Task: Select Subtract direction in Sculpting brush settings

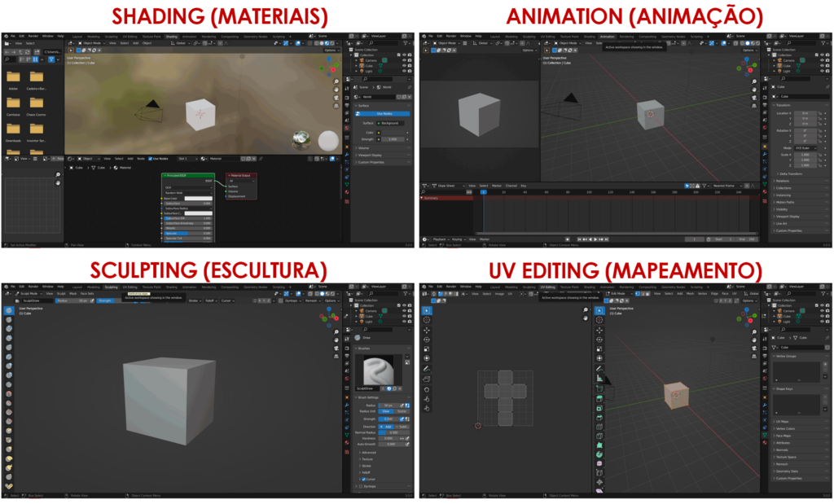Action: 402,427
